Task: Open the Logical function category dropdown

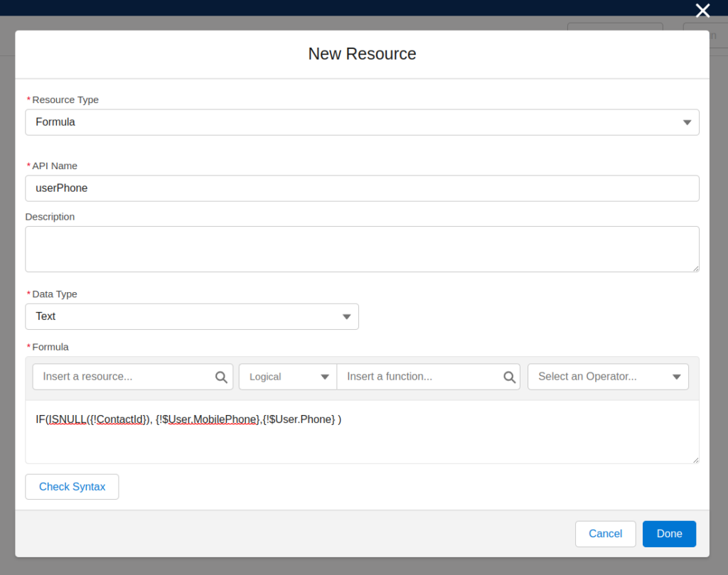Action: 287,377
